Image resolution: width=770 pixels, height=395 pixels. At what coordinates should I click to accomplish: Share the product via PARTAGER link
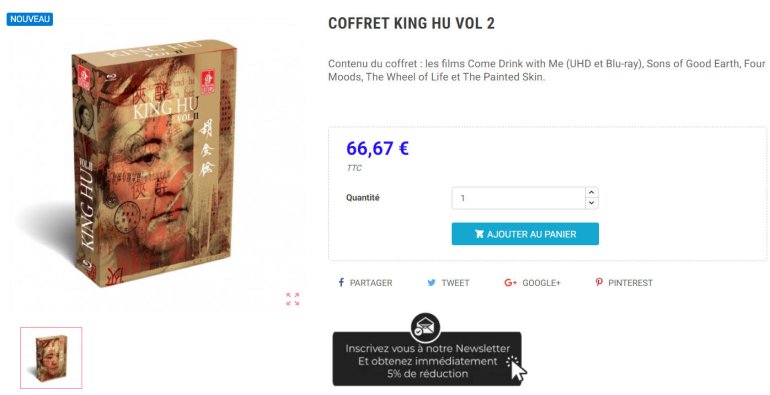click(365, 282)
